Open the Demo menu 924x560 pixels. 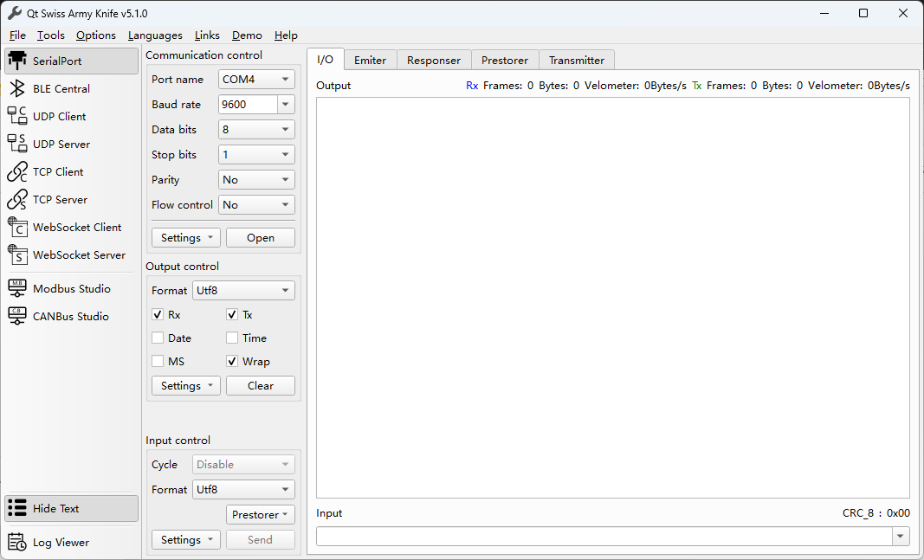click(246, 35)
